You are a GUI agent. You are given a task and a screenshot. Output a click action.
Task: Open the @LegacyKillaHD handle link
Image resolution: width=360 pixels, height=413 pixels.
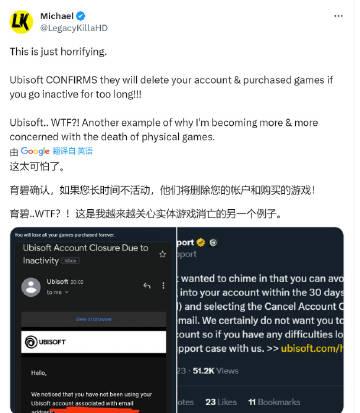(x=74, y=28)
